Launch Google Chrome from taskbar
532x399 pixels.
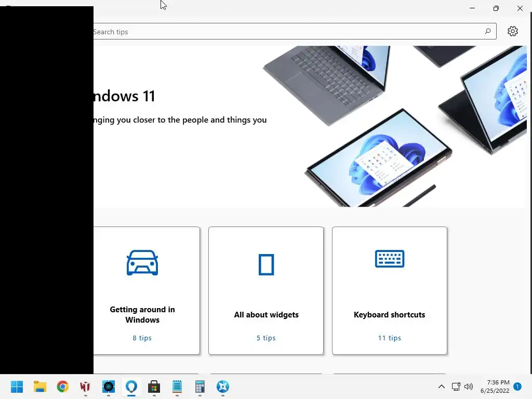pyautogui.click(x=63, y=387)
